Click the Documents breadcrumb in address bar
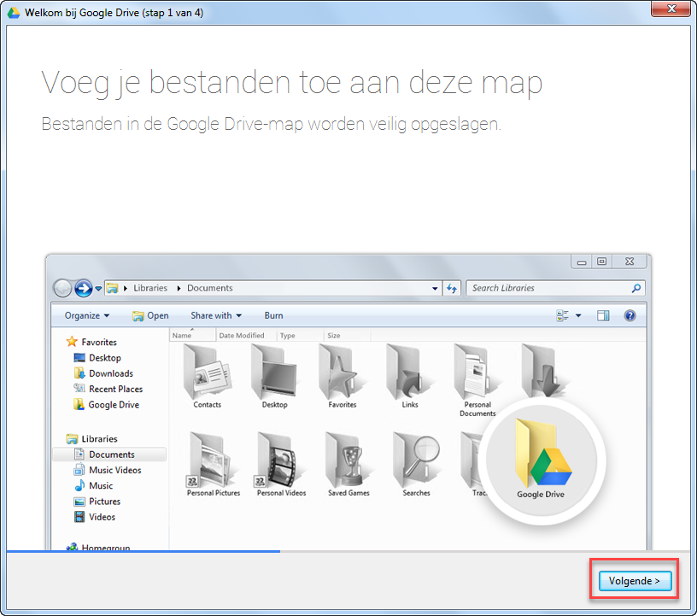The height and width of the screenshot is (616, 697). pyautogui.click(x=210, y=288)
